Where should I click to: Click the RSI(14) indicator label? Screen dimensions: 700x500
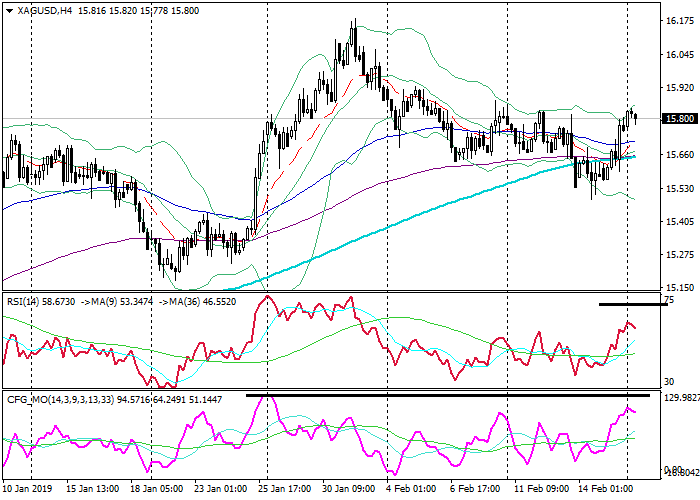pos(24,299)
